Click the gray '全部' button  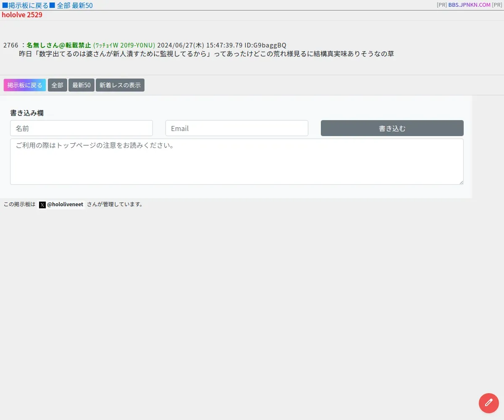tap(58, 85)
